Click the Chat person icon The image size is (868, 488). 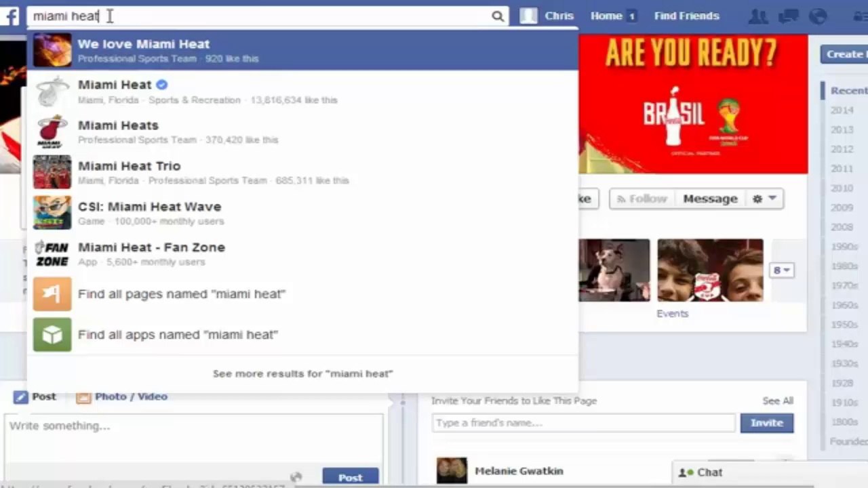(686, 472)
